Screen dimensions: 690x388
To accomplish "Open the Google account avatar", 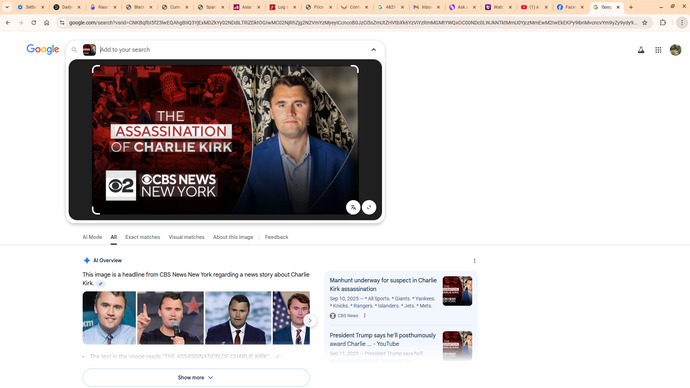I will pos(675,50).
